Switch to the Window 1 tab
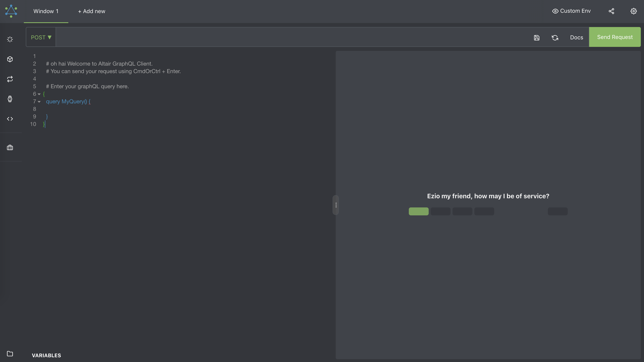 [x=46, y=11]
